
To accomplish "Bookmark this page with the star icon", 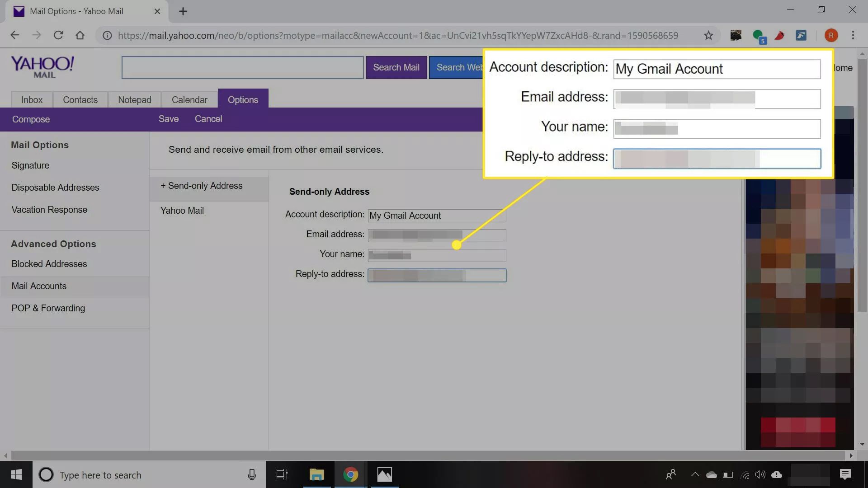I will [x=708, y=35].
